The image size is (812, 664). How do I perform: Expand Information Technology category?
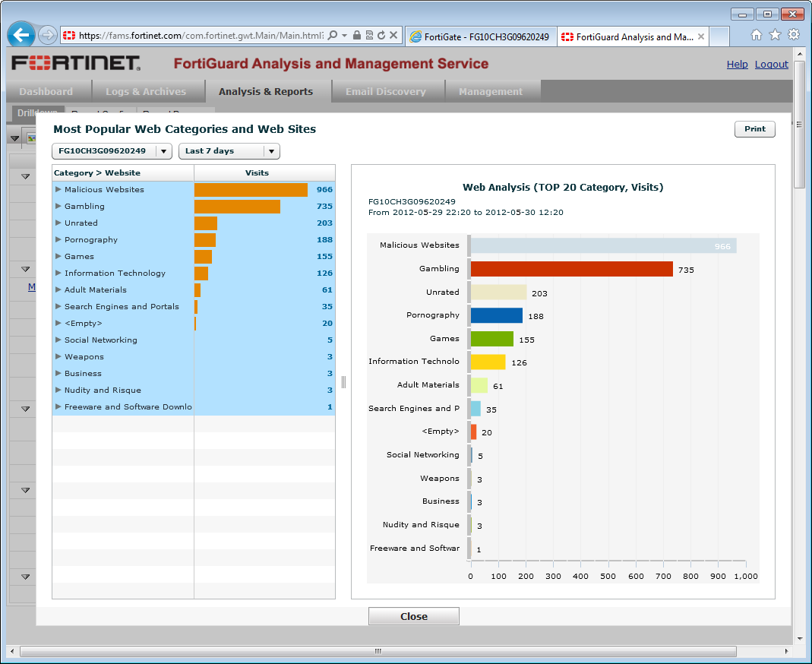tap(58, 273)
